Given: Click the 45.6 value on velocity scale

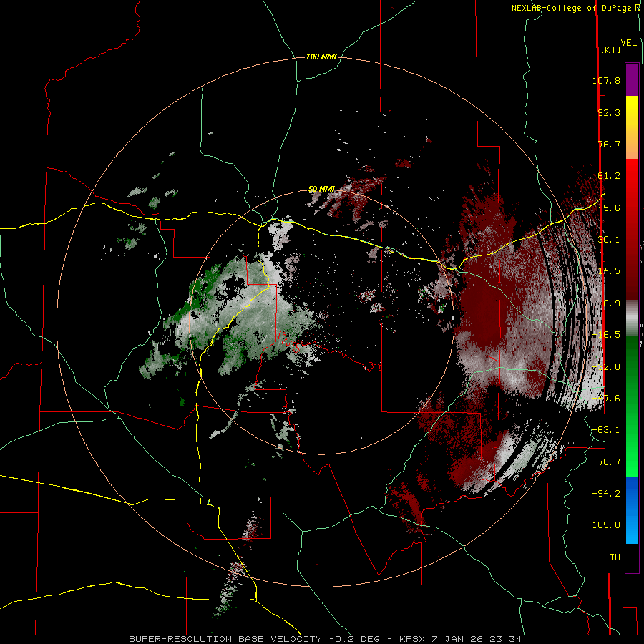Looking at the screenshot, I should [x=609, y=208].
